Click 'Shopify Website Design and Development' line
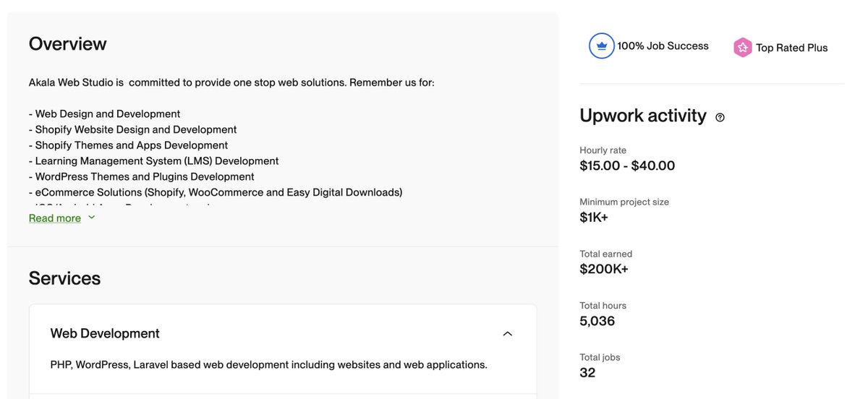The height and width of the screenshot is (399, 868). coord(133,129)
